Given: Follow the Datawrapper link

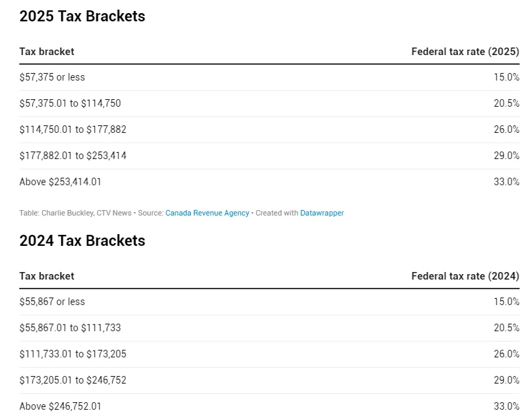Looking at the screenshot, I should click(x=321, y=213).
